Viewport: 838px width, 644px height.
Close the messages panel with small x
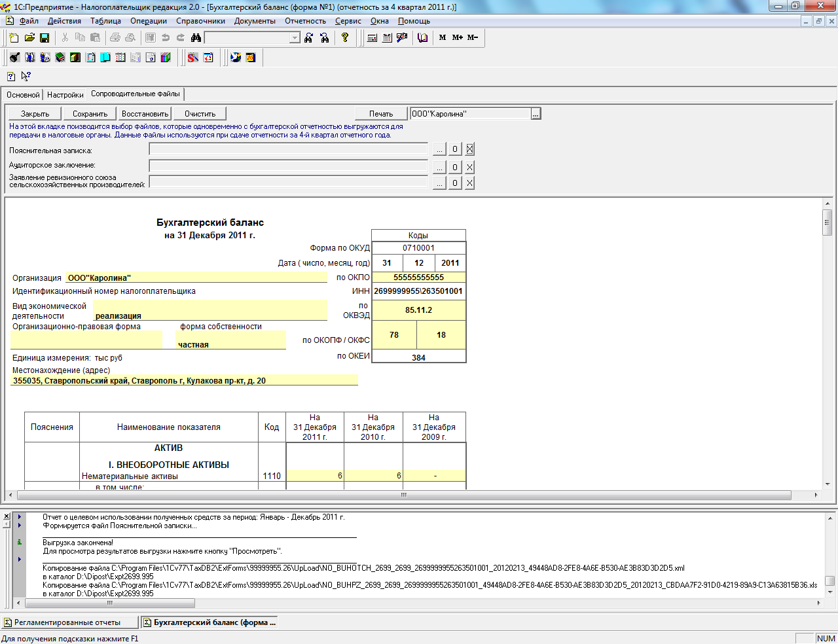pos(7,516)
